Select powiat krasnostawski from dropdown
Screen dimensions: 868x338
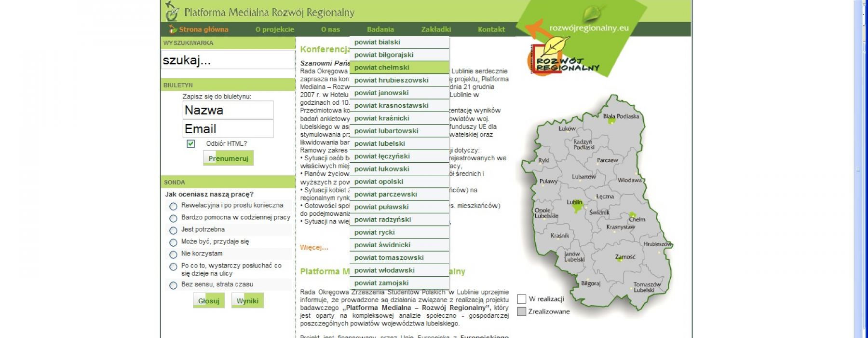[x=399, y=106]
